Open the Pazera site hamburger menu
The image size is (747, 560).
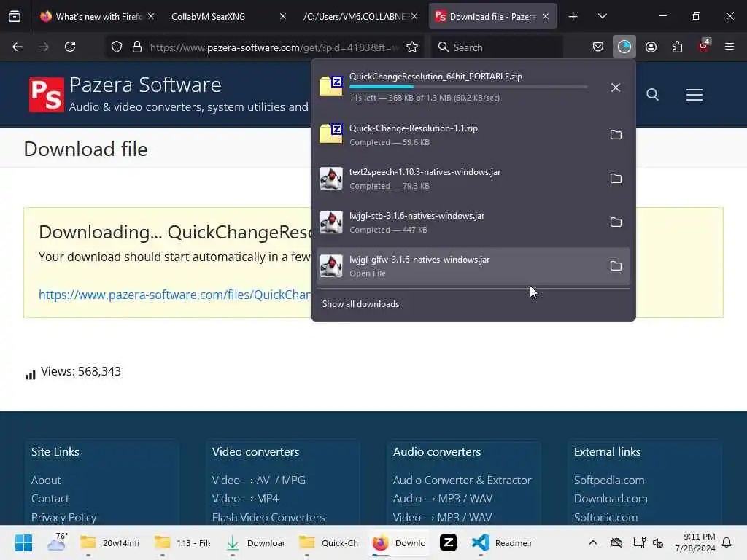694,95
